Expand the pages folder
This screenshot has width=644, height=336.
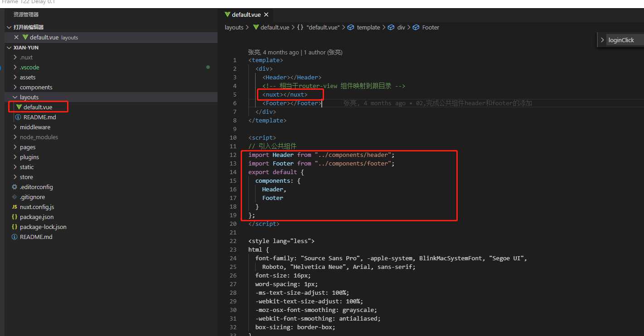[x=15, y=147]
